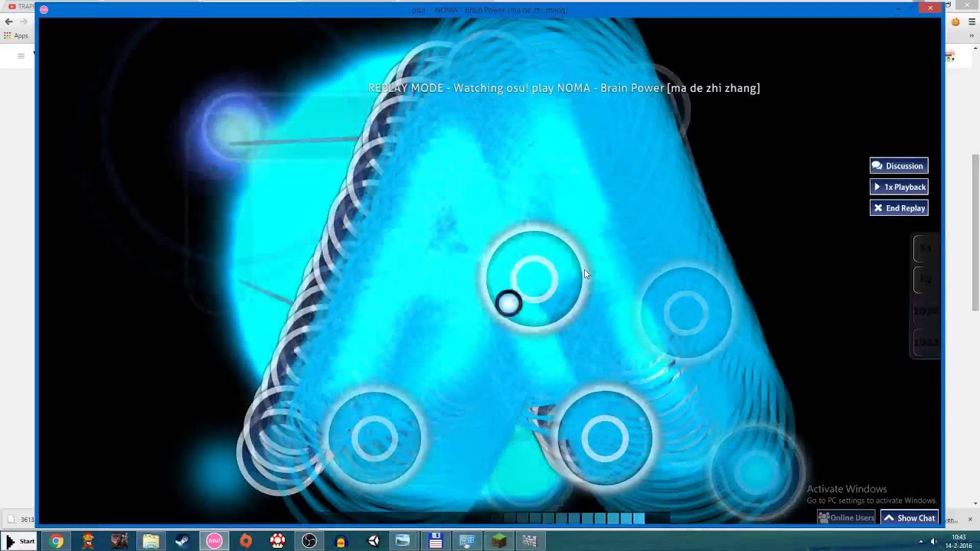Screen dimensions: 980x551
Task: Open OBS Studio from the taskbar
Action: coord(309,541)
